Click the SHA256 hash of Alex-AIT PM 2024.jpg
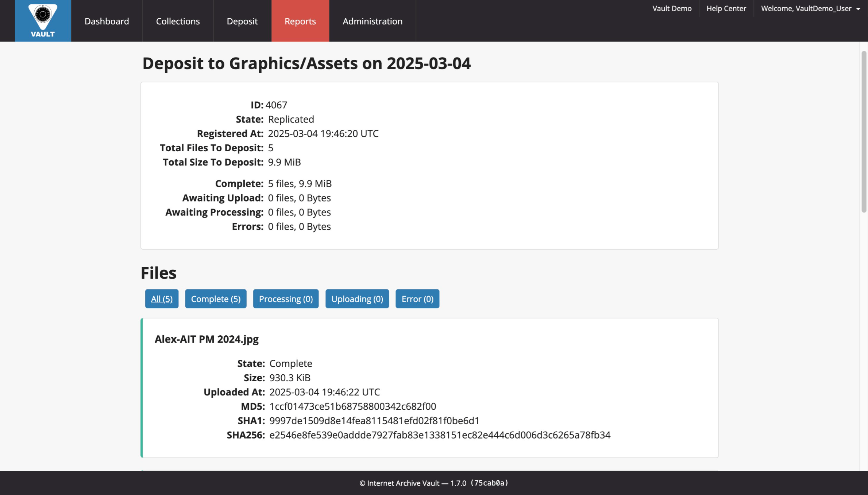This screenshot has height=495, width=868. [440, 434]
